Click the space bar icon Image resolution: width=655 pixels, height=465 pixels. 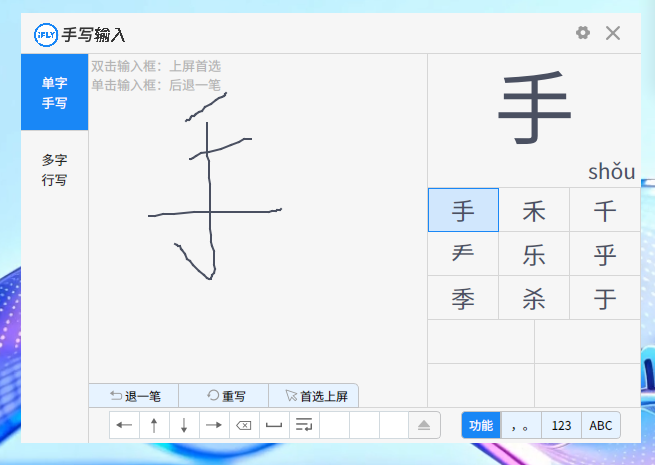274,425
